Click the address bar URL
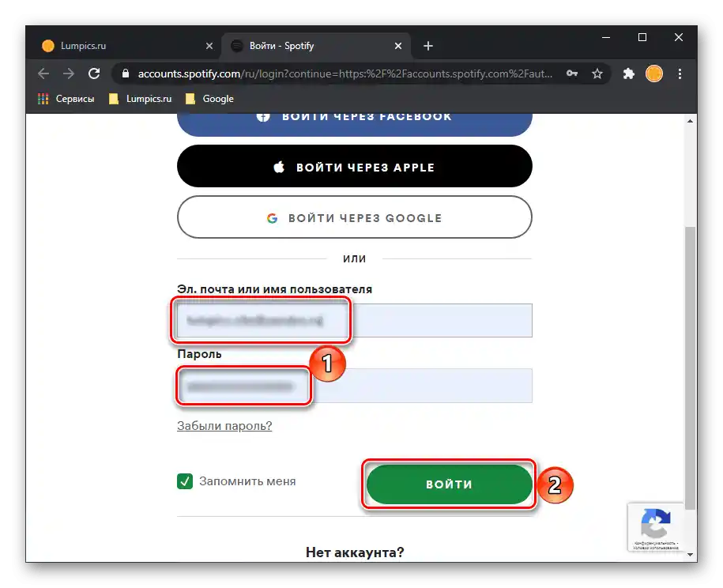This screenshot has width=723, height=588. point(345,73)
